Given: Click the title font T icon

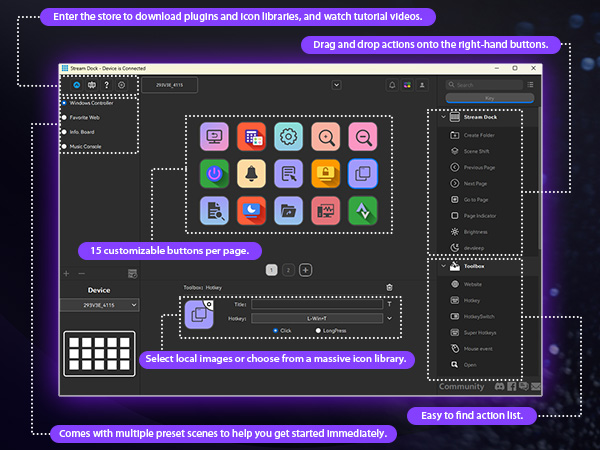Looking at the screenshot, I should pyautogui.click(x=389, y=304).
